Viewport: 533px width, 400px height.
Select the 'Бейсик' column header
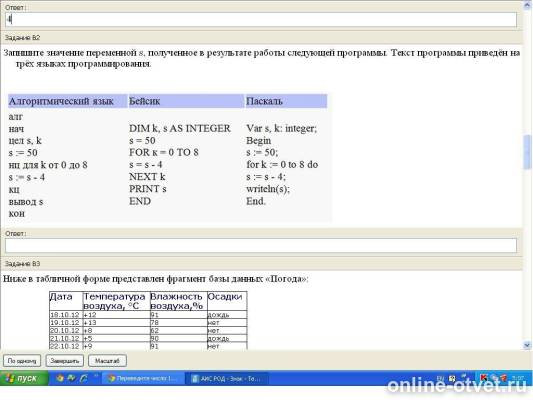(186, 101)
